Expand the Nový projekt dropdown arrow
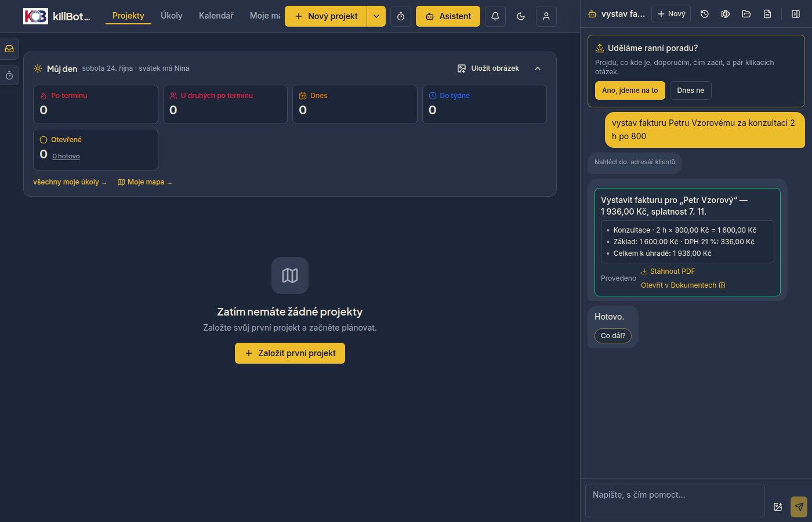The image size is (812, 522). (376, 16)
